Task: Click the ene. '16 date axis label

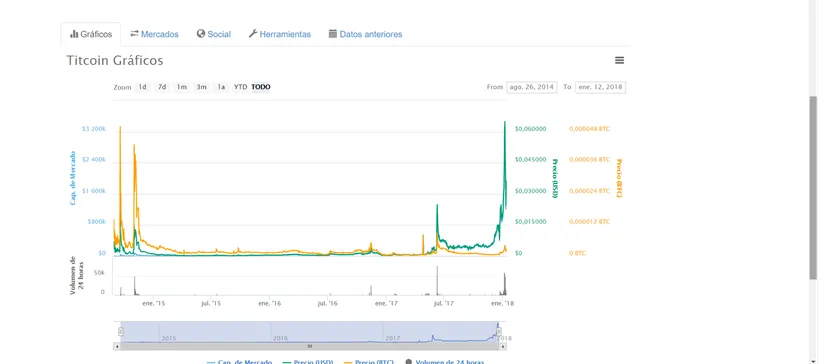Action: click(x=269, y=303)
